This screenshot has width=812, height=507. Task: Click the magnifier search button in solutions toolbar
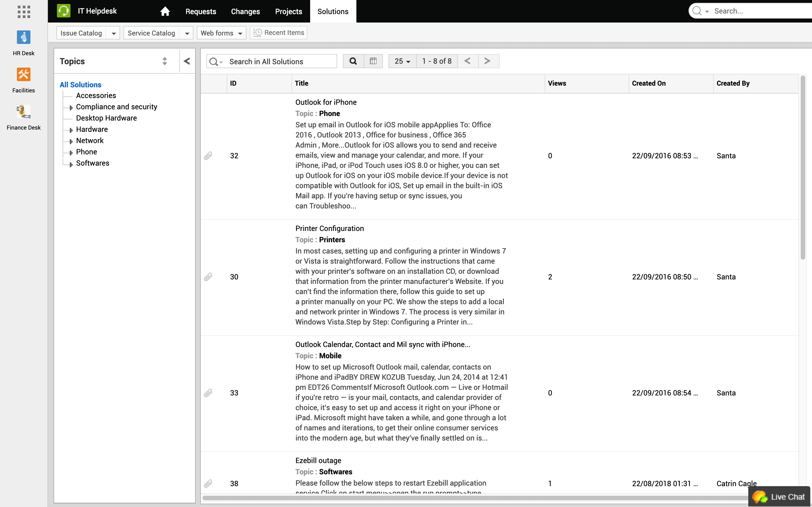pos(353,61)
